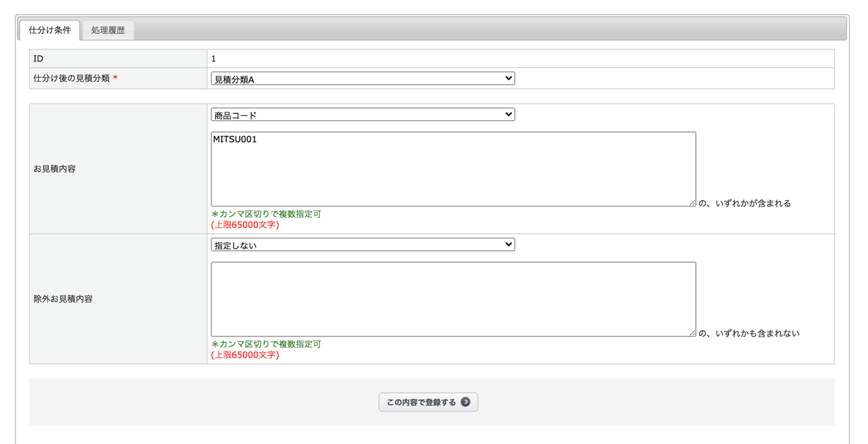Switch to the 仕分け条件 tab
The width and height of the screenshot is (868, 444).
click(x=50, y=30)
